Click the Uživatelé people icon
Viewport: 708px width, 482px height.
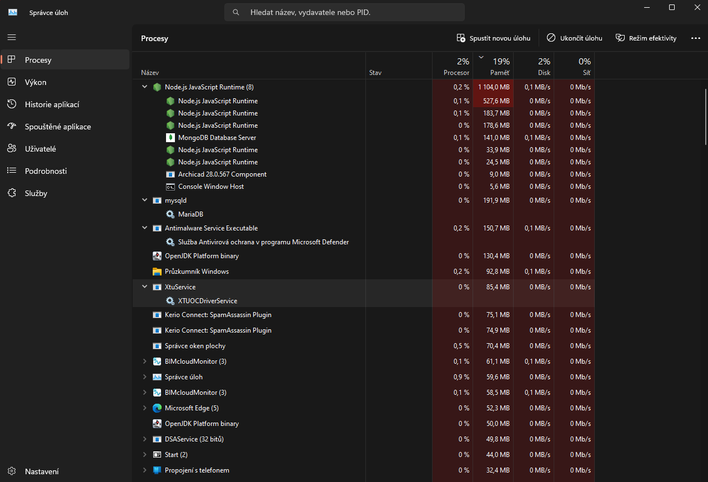[12, 148]
